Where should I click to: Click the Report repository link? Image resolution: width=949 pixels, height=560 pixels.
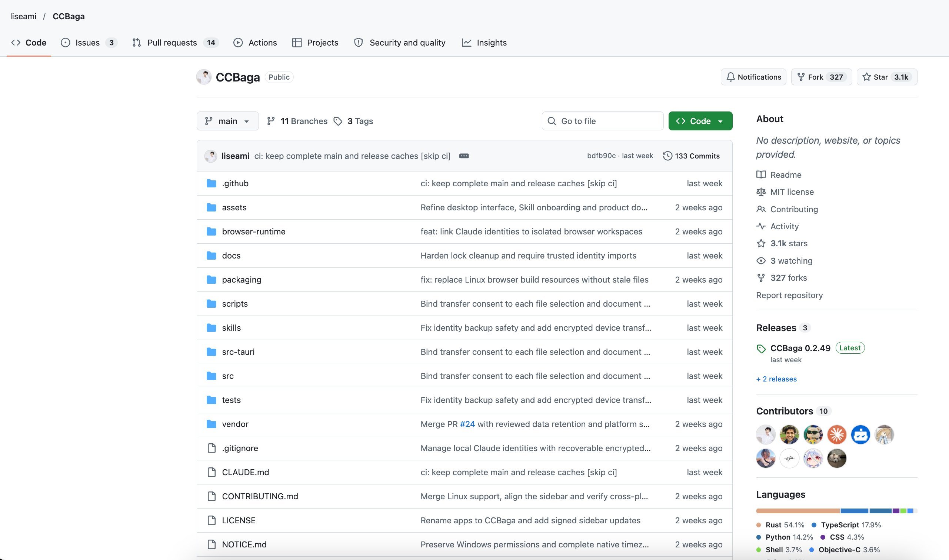[x=789, y=296]
